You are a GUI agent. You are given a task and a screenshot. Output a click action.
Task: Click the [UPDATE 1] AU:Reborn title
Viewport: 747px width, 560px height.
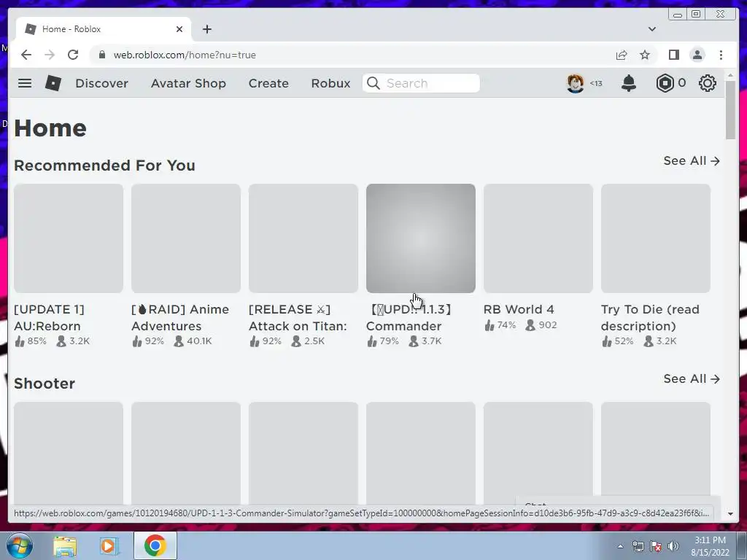pyautogui.click(x=49, y=318)
